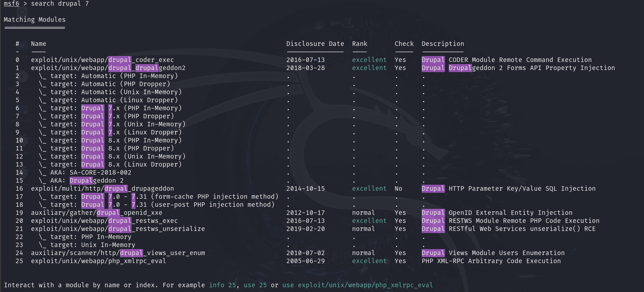
Task: Click disclosure date 2010-07-02
Action: tap(306, 253)
